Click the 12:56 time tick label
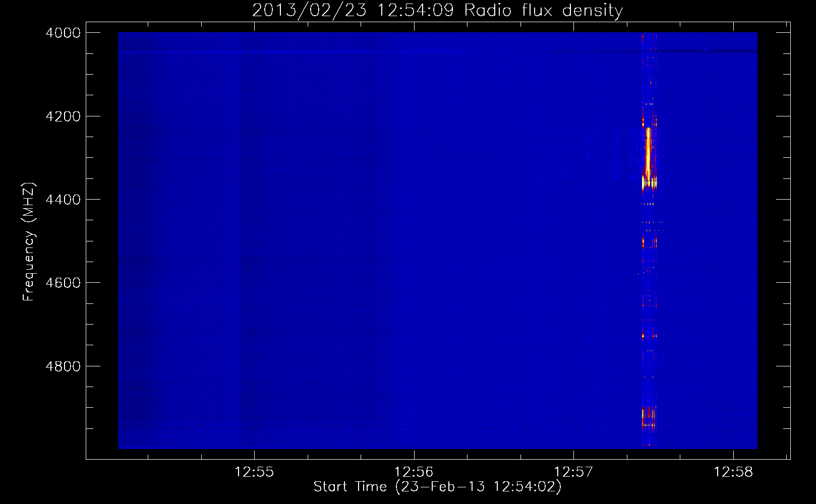The image size is (816, 504). tap(414, 472)
